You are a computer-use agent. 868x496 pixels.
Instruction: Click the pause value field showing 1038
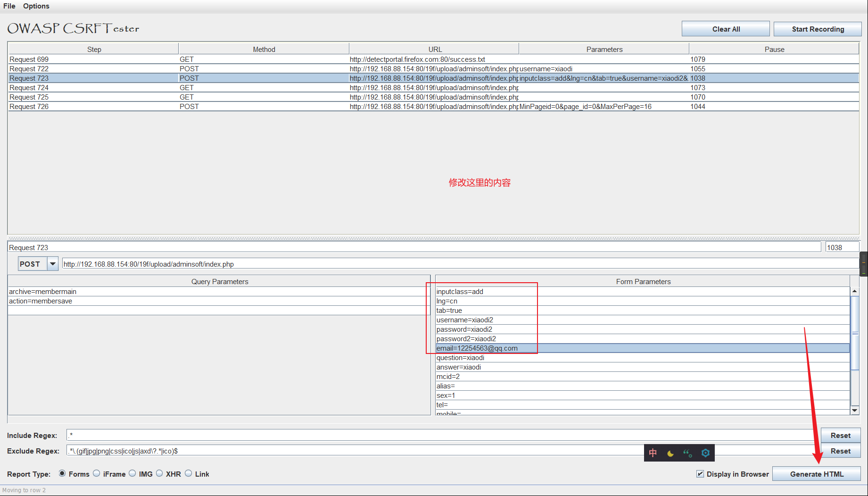point(842,247)
